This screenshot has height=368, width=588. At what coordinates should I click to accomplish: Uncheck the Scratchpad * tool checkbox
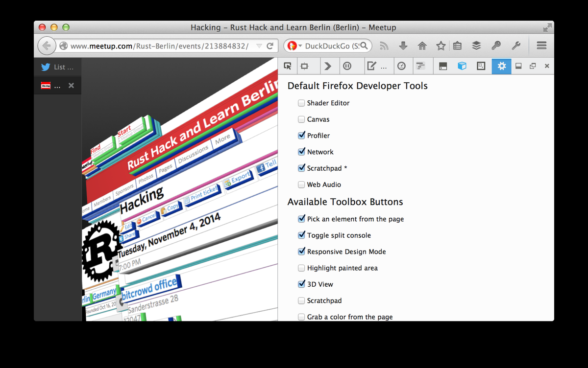[x=301, y=168]
